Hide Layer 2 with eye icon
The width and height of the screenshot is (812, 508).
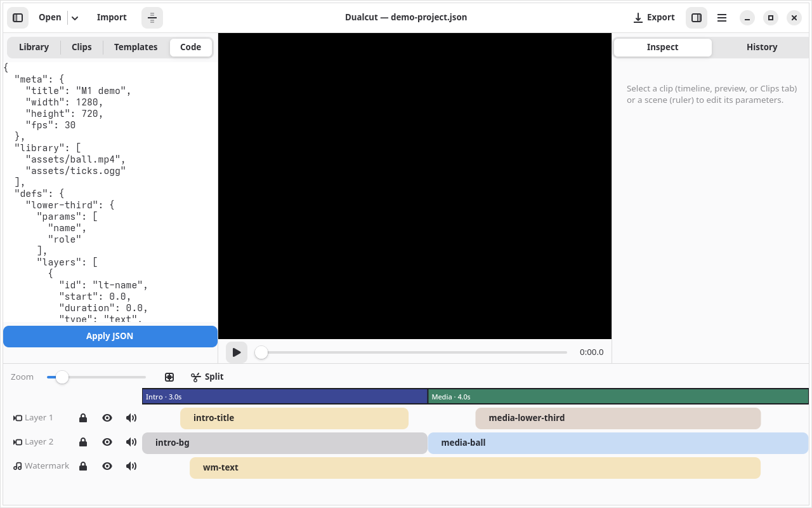coord(107,442)
